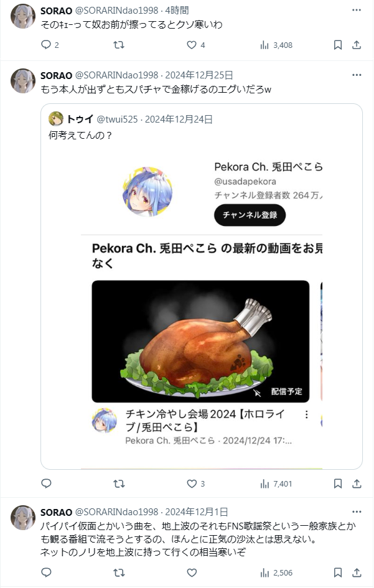Share the December 1 tweet
This screenshot has width=374, height=588.
pyautogui.click(x=357, y=572)
